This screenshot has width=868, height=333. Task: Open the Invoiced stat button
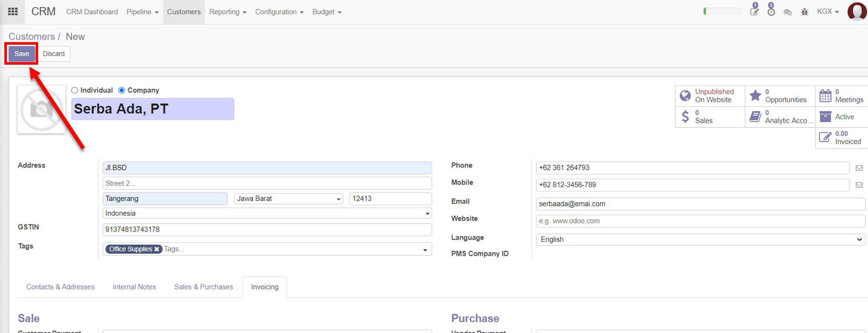[x=842, y=138]
